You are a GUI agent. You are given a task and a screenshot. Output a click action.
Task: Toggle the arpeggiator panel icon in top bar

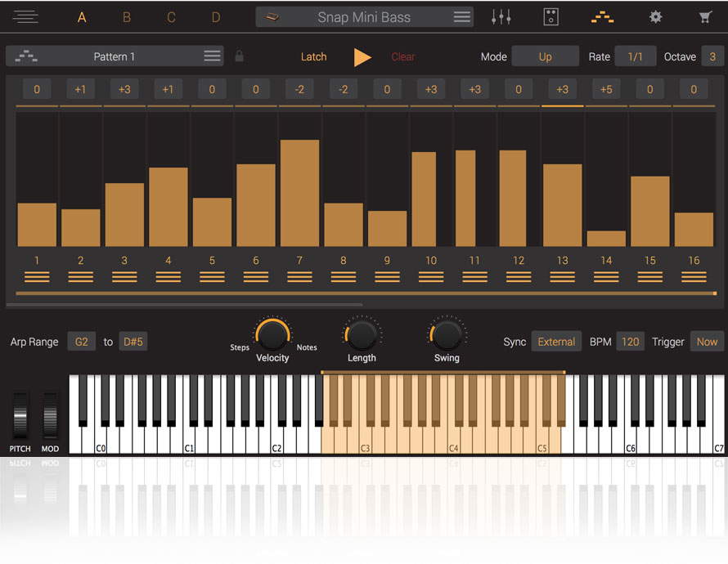(603, 17)
